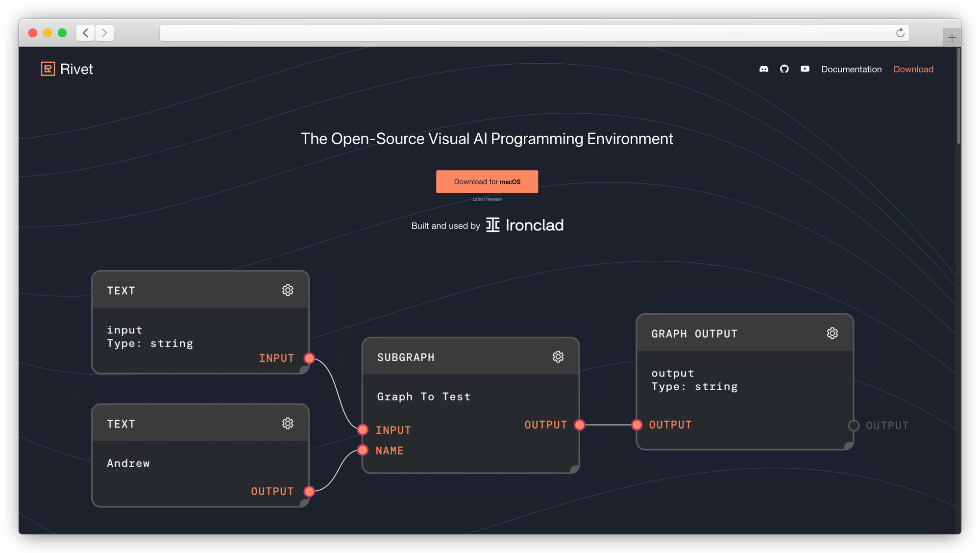Click the browser reload icon
This screenshot has width=980, height=553.
pos(900,33)
